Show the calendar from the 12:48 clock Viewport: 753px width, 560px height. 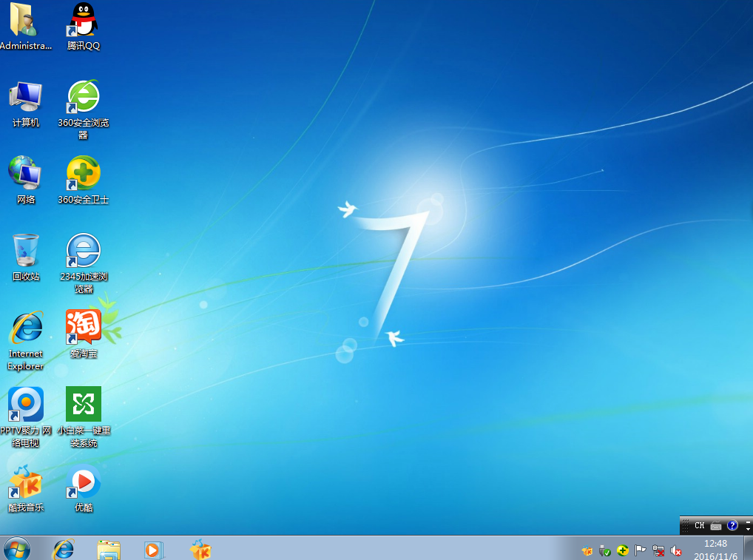click(x=715, y=550)
